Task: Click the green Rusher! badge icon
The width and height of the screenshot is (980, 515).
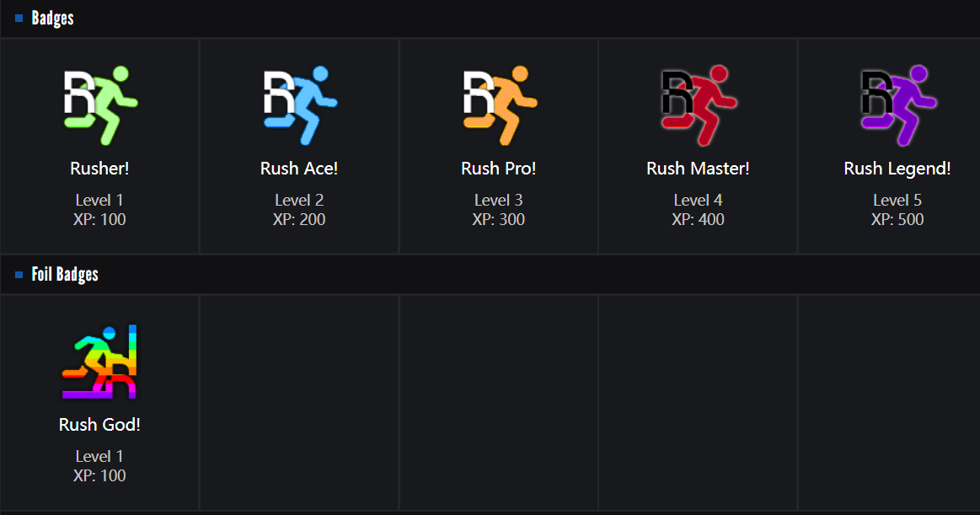Action: [x=100, y=105]
